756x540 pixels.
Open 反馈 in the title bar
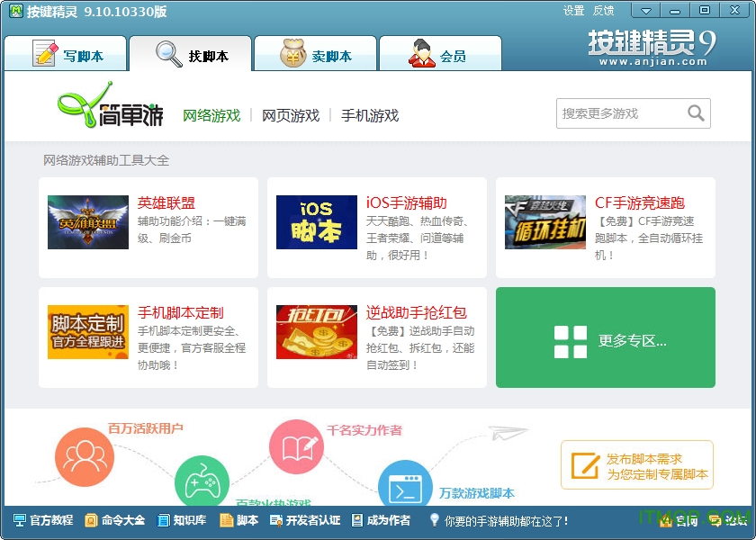[603, 11]
